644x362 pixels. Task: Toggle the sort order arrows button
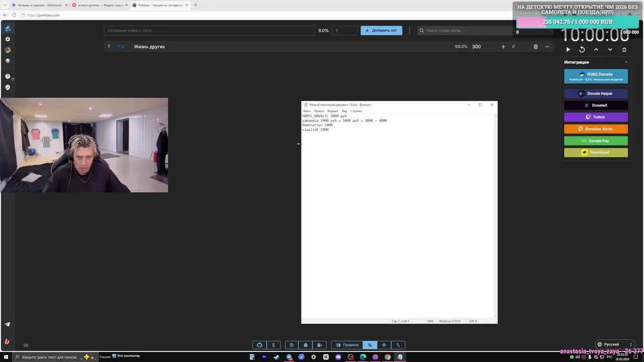[398, 345]
